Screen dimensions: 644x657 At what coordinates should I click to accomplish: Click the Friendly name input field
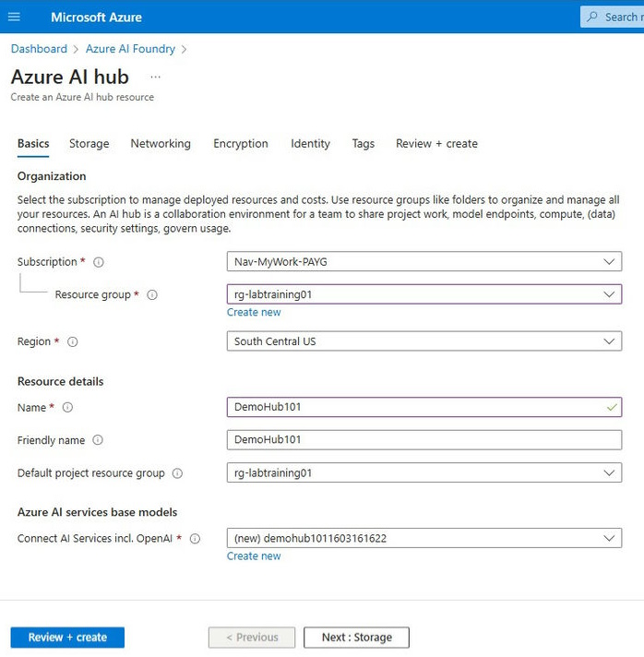point(423,440)
